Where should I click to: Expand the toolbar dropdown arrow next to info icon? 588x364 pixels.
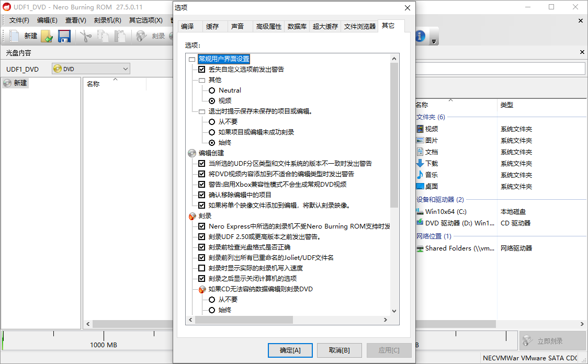tap(434, 40)
